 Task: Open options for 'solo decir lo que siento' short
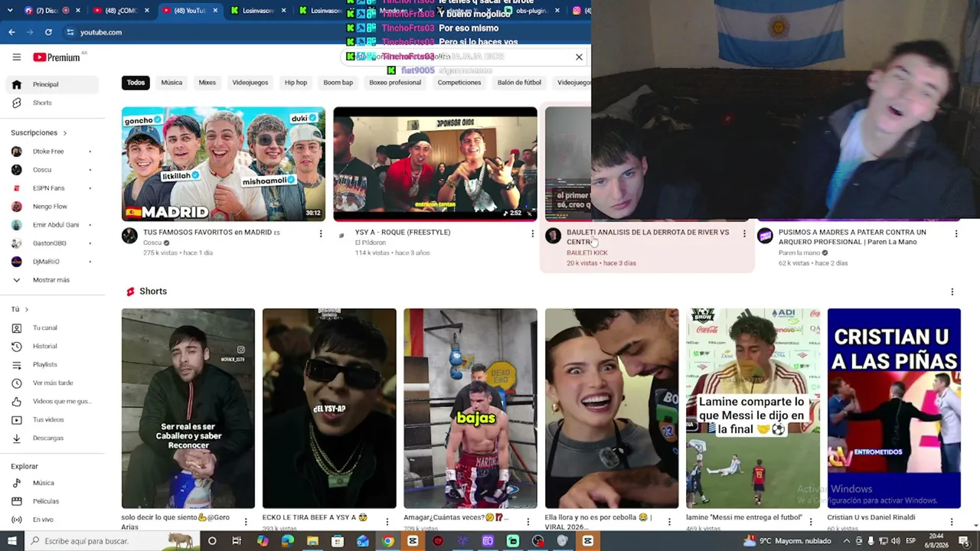coord(246,522)
